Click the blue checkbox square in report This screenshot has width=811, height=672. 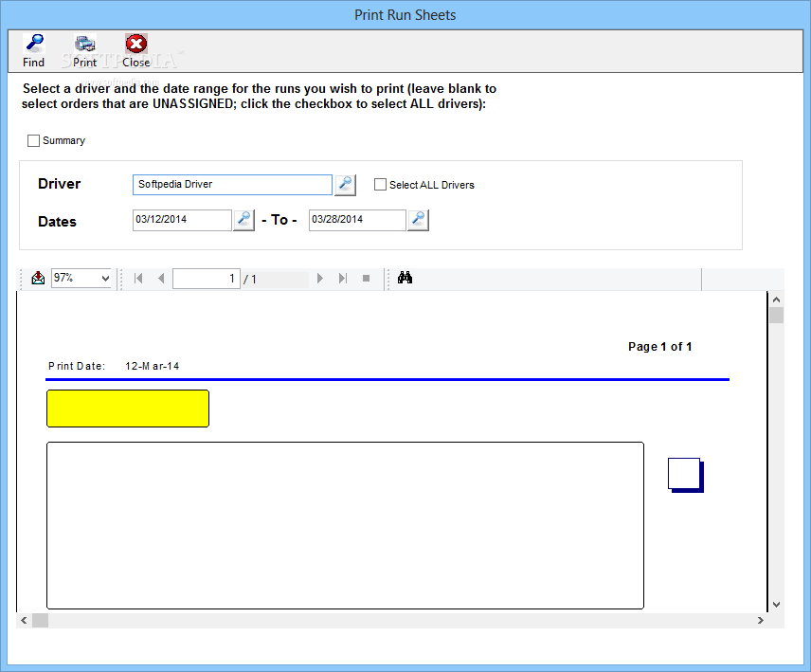pyautogui.click(x=685, y=475)
